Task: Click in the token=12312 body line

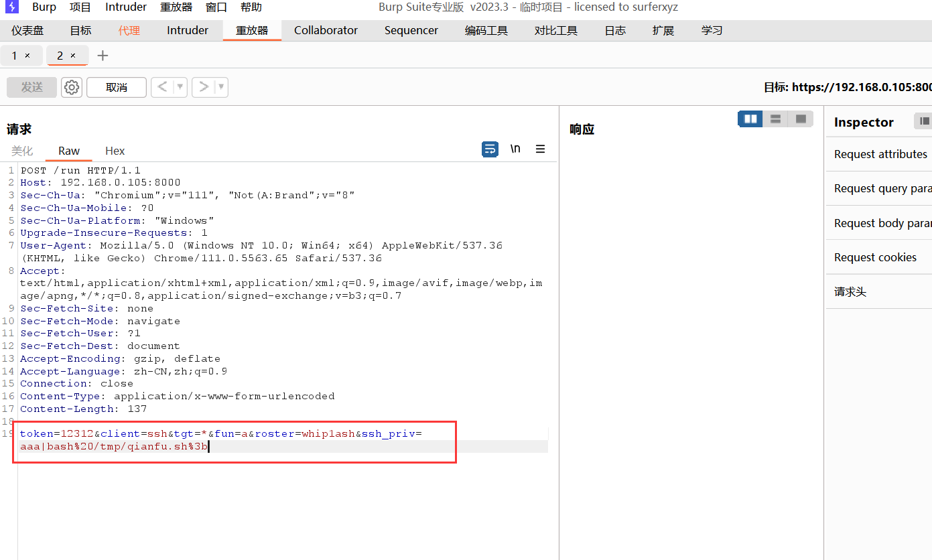Action: pos(221,433)
